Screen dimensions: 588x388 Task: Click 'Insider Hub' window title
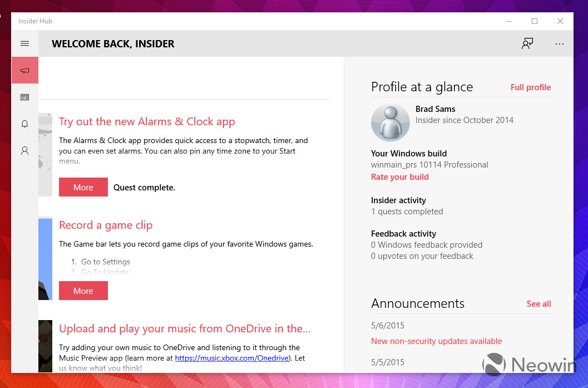(35, 21)
